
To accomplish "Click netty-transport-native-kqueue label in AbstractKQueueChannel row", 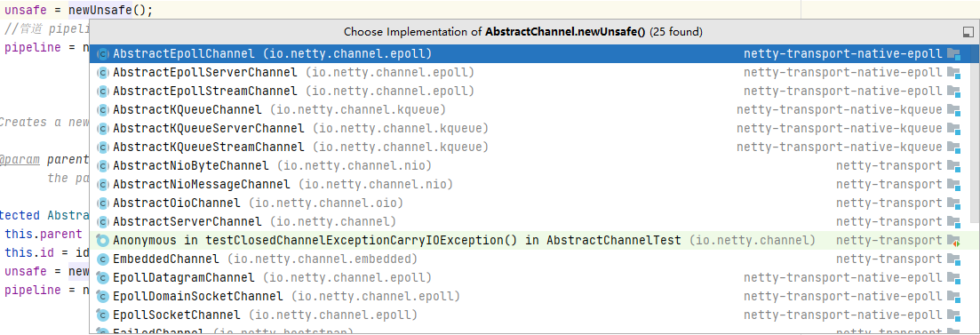I will tap(839, 110).
